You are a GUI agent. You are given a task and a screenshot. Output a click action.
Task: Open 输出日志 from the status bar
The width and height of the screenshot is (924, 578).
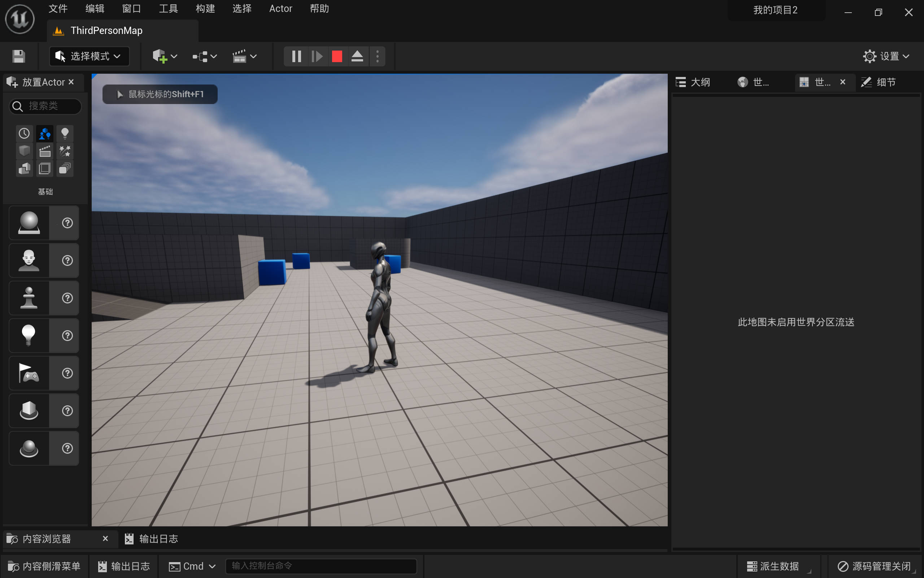click(x=124, y=566)
